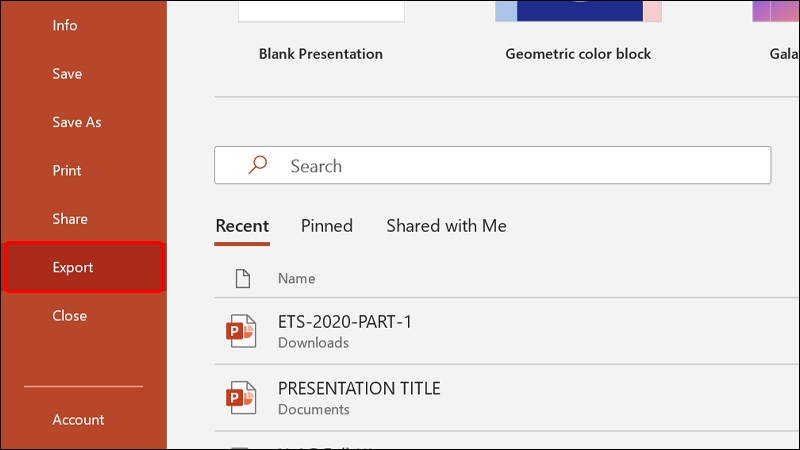Click the search magnifier icon
This screenshot has width=800, height=450.
tap(258, 166)
